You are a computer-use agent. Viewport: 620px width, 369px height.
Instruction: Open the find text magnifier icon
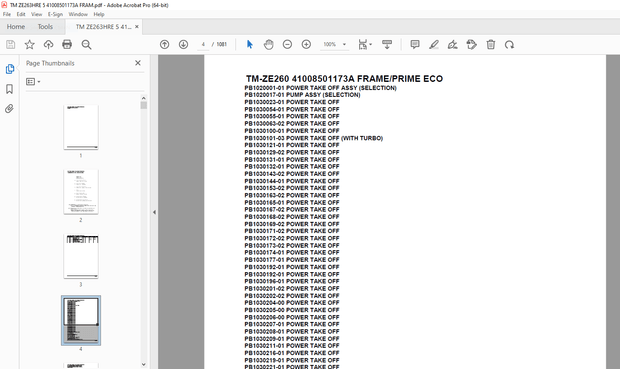click(86, 45)
